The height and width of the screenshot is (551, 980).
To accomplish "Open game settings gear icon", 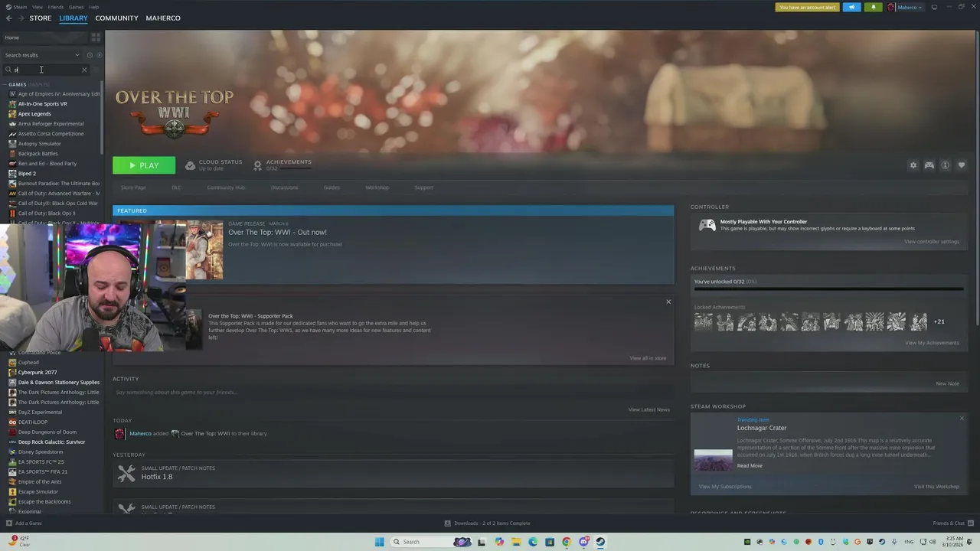I will point(913,165).
